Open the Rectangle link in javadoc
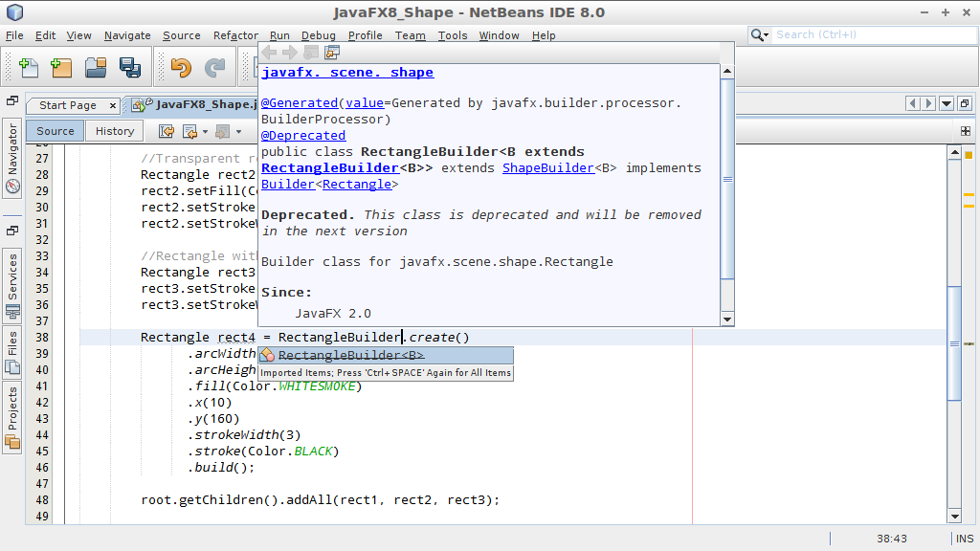This screenshot has width=980, height=551. click(357, 185)
